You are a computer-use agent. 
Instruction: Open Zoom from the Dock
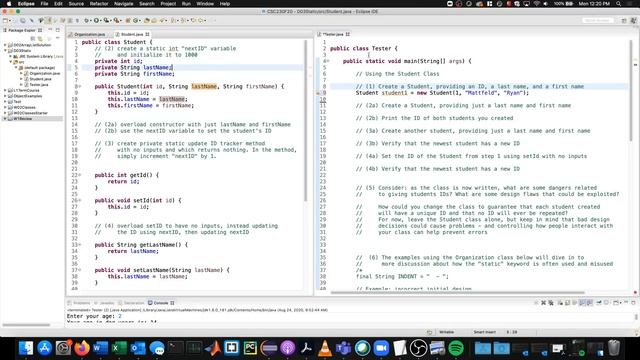click(381, 348)
